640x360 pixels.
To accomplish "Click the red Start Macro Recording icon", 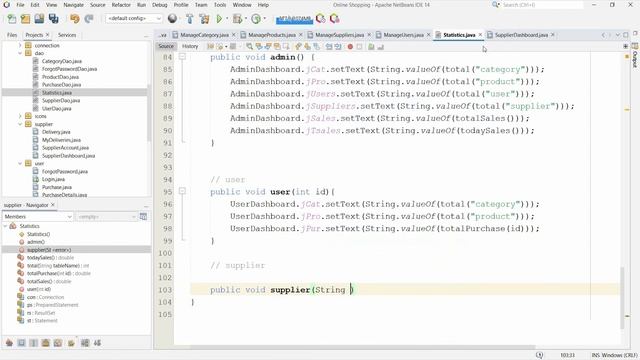I will click(x=350, y=47).
